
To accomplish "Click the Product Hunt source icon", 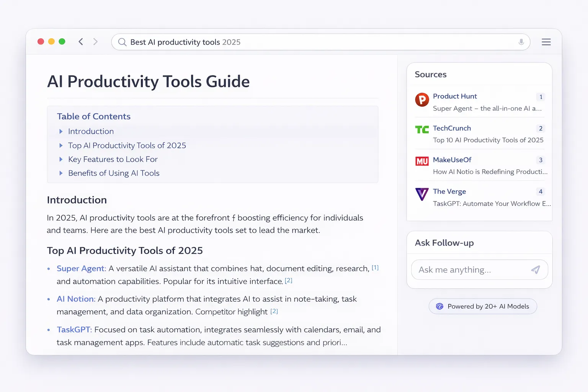I will point(421,100).
